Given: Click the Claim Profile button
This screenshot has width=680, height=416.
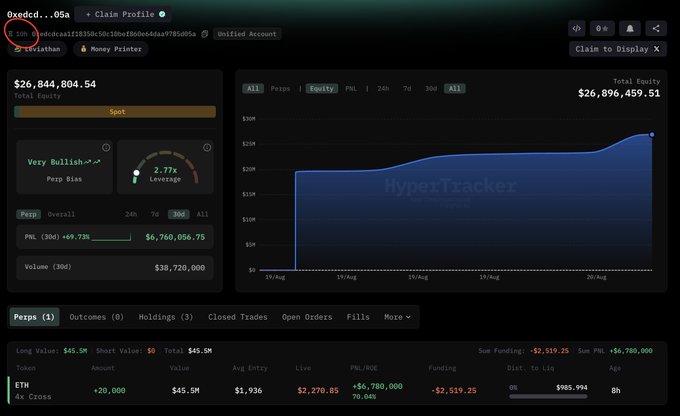Looking at the screenshot, I should pyautogui.click(x=123, y=14).
